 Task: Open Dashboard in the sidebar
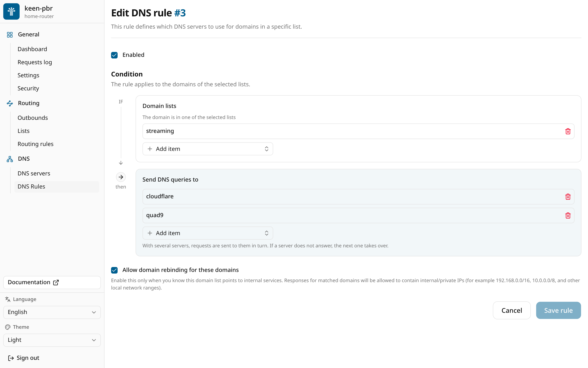pyautogui.click(x=57, y=49)
